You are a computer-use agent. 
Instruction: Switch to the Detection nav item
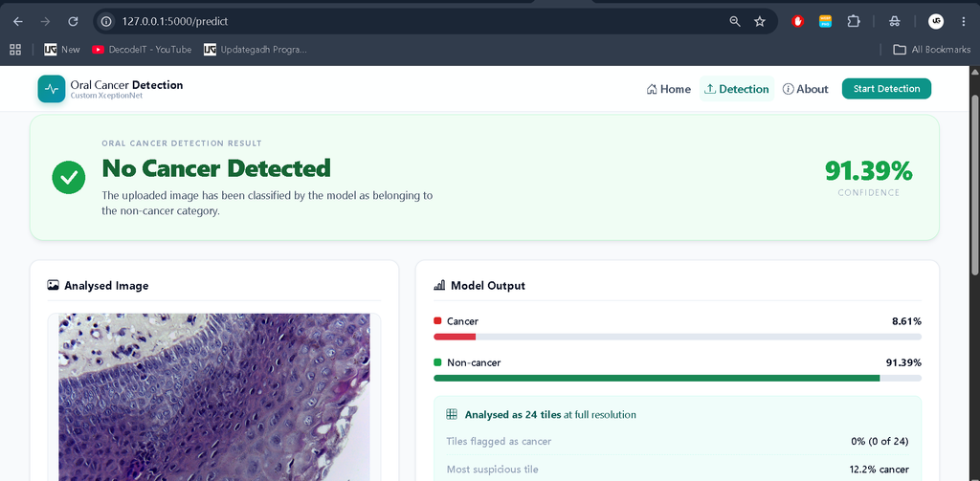737,89
